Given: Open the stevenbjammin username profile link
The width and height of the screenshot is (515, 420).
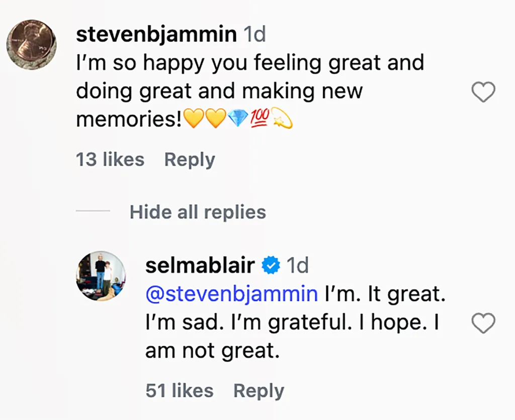Looking at the screenshot, I should tap(156, 34).
